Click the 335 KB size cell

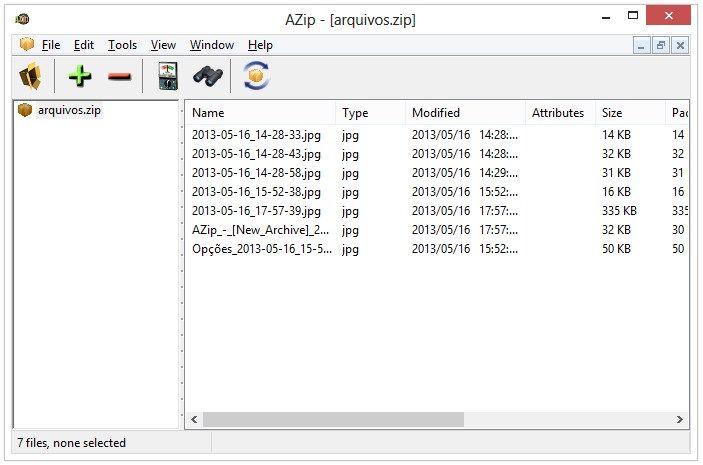[619, 211]
